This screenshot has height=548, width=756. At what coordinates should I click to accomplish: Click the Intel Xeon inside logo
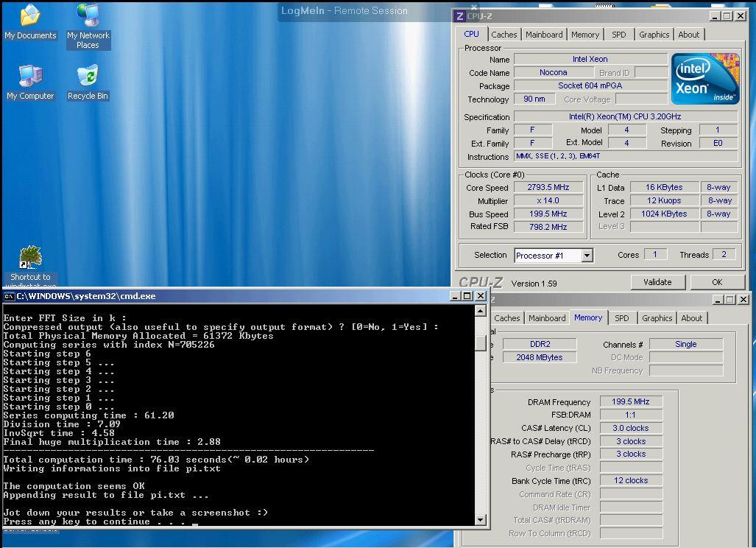coord(705,79)
